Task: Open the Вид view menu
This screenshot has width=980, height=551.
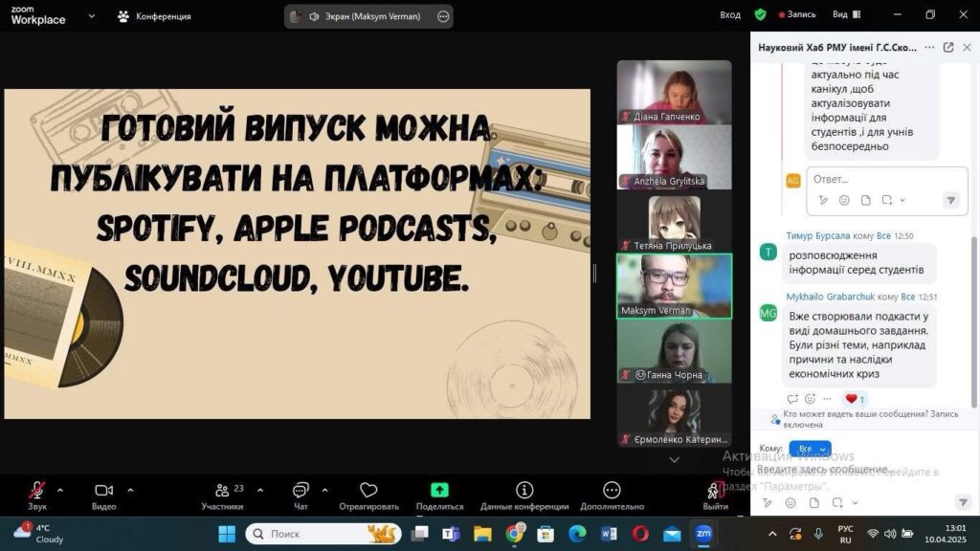Action: (x=844, y=15)
